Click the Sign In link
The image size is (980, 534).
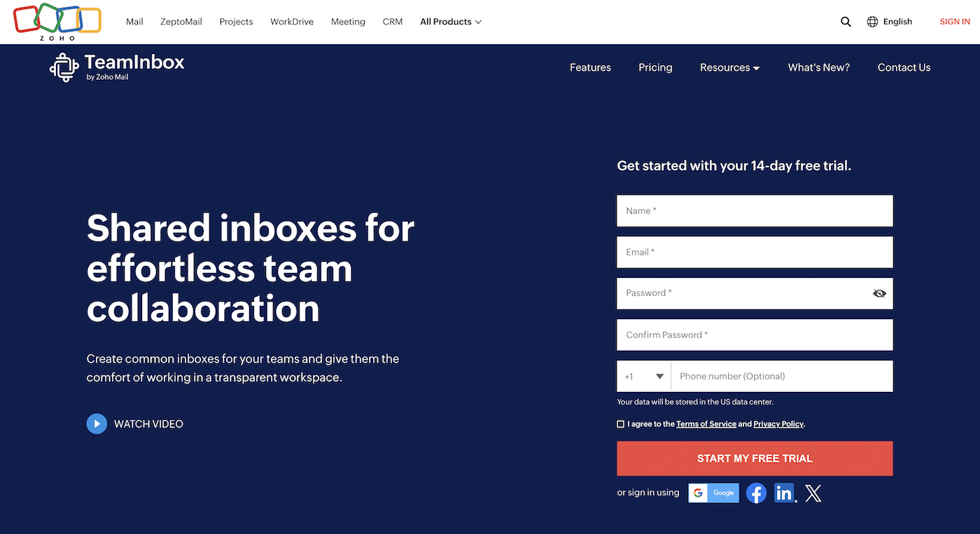pos(954,22)
